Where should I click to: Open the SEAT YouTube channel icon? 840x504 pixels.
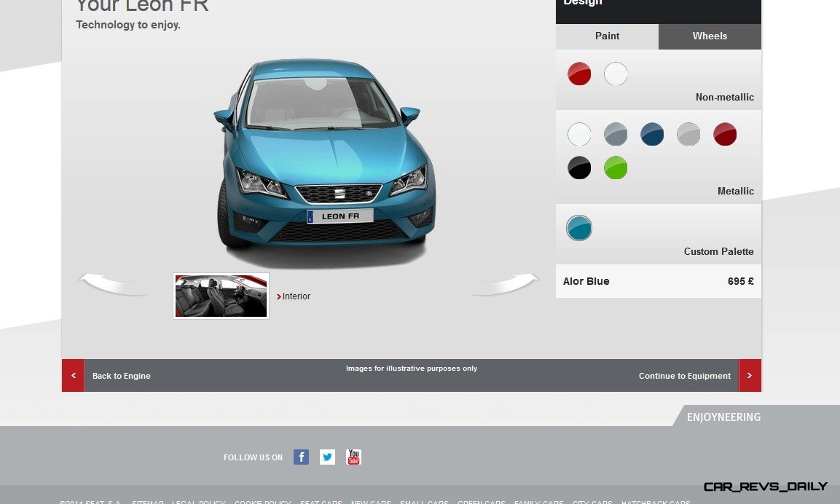pyautogui.click(x=353, y=457)
